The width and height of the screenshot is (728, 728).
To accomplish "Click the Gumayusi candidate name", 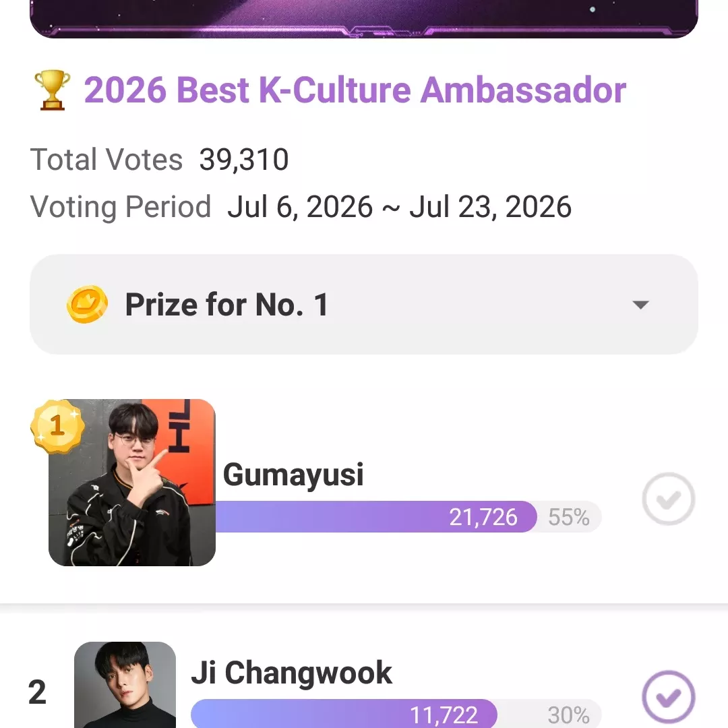I will 293,475.
